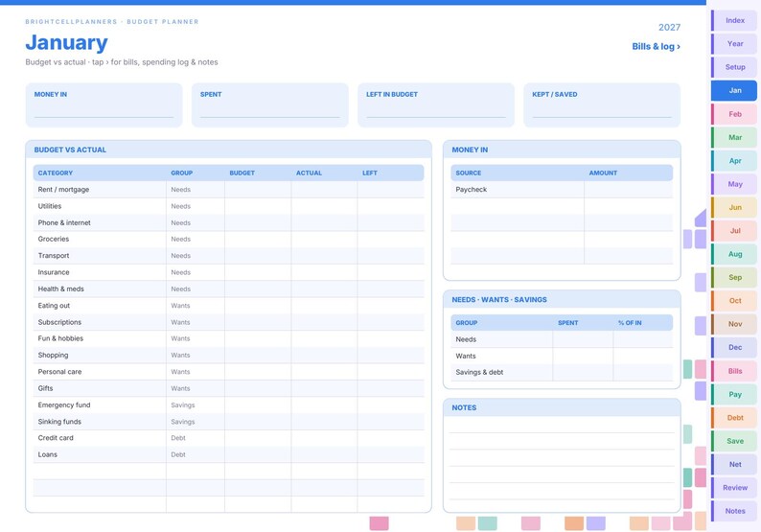Click the 'Credit card' category

point(56,438)
